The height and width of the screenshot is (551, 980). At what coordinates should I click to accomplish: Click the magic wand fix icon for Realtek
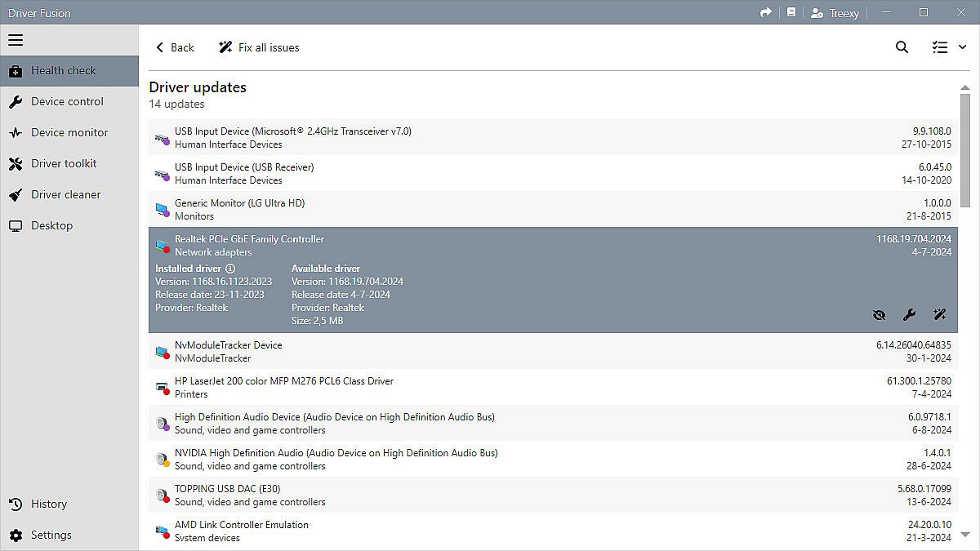point(940,314)
